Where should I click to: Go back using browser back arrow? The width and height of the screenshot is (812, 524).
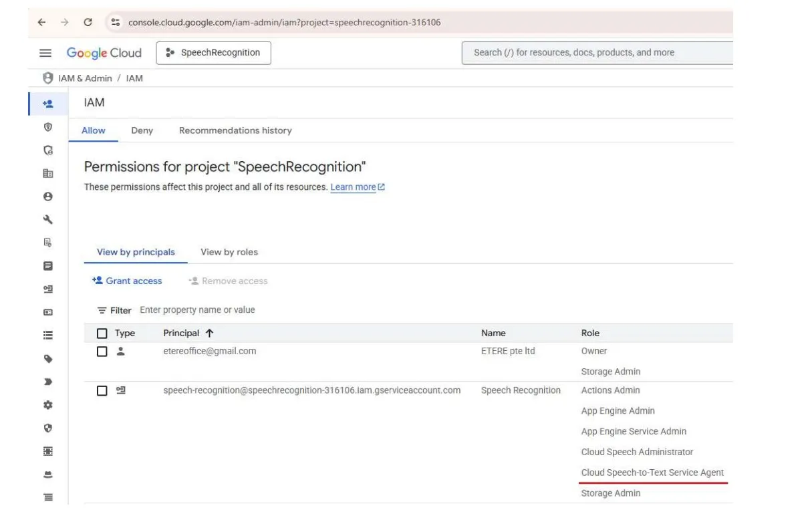coord(42,22)
